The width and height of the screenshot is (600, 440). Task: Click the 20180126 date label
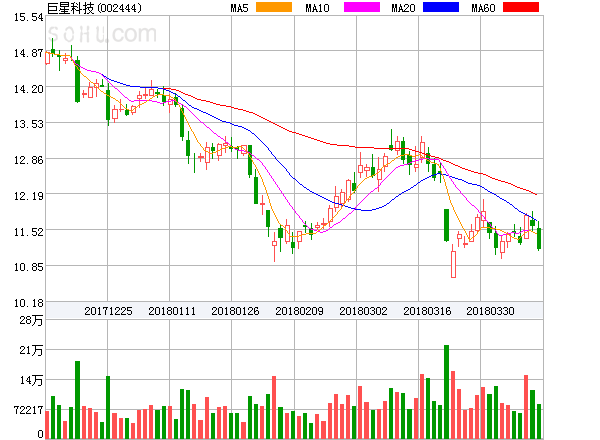[235, 311]
